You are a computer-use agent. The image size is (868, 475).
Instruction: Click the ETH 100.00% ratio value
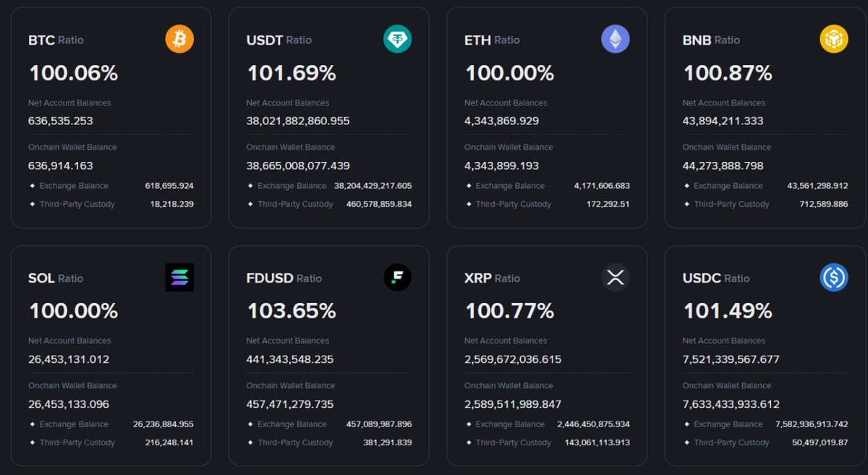click(x=509, y=73)
